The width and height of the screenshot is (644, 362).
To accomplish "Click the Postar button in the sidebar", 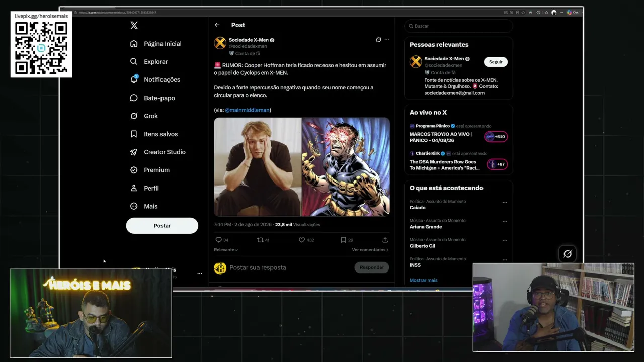I will [162, 226].
